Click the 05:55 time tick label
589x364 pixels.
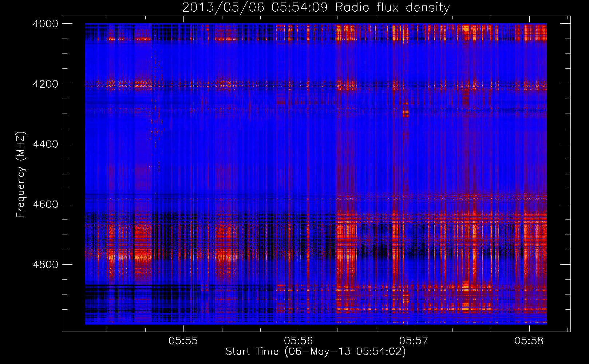183,341
